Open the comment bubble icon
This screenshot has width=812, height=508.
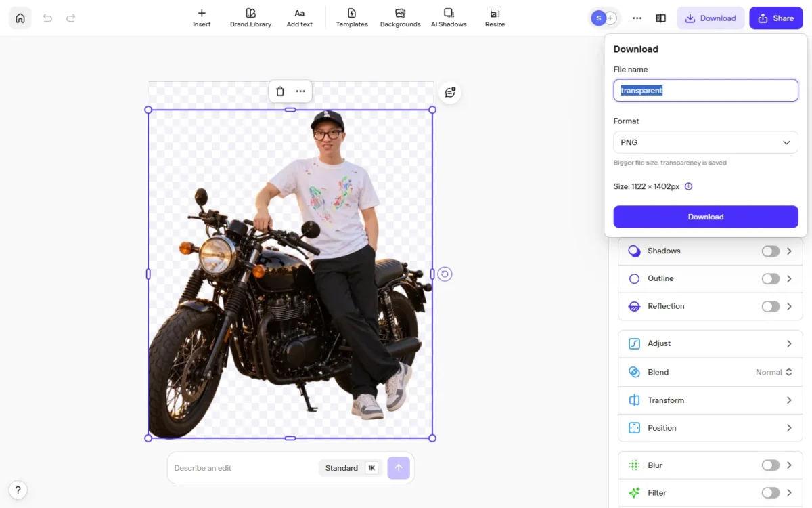pyautogui.click(x=450, y=92)
